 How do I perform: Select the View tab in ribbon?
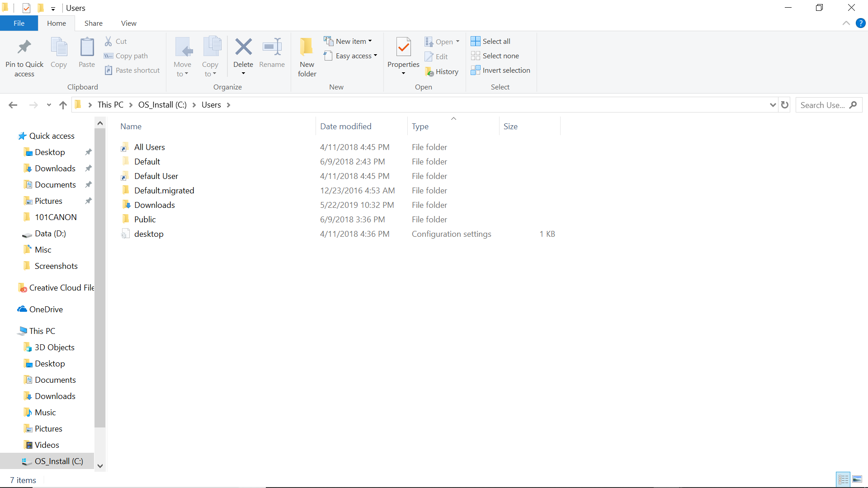point(128,23)
